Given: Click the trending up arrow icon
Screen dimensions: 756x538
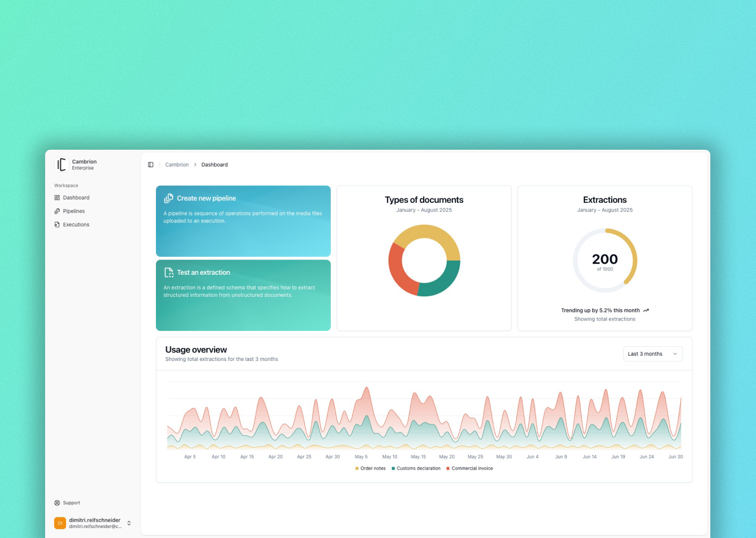Looking at the screenshot, I should [x=646, y=311].
